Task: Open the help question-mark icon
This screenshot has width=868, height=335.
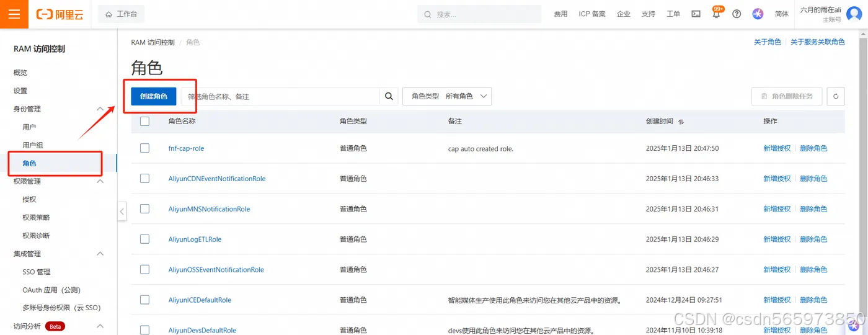Action: (x=737, y=14)
